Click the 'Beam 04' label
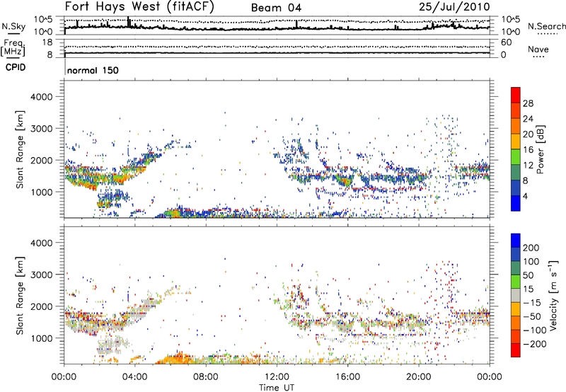566x392 pixels. tap(276, 8)
